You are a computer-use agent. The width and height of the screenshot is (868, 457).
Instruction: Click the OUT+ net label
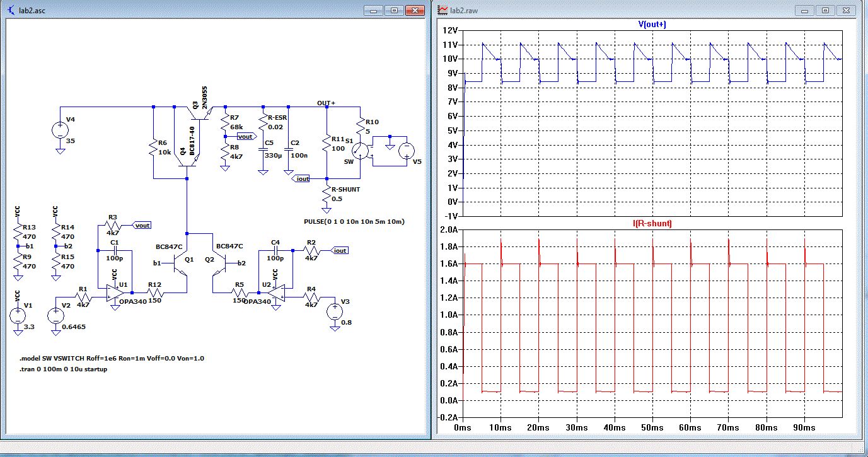click(326, 102)
